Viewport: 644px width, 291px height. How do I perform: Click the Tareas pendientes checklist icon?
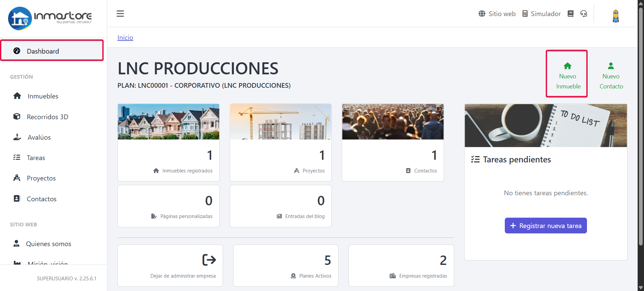[475, 159]
